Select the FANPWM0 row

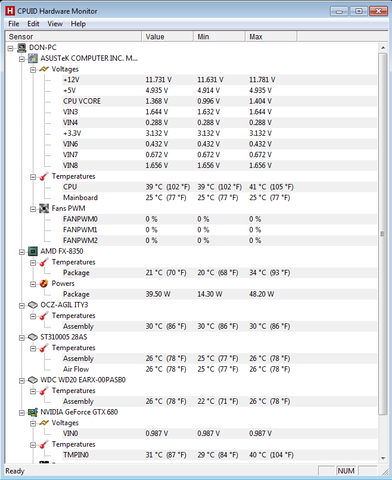[219, 219]
